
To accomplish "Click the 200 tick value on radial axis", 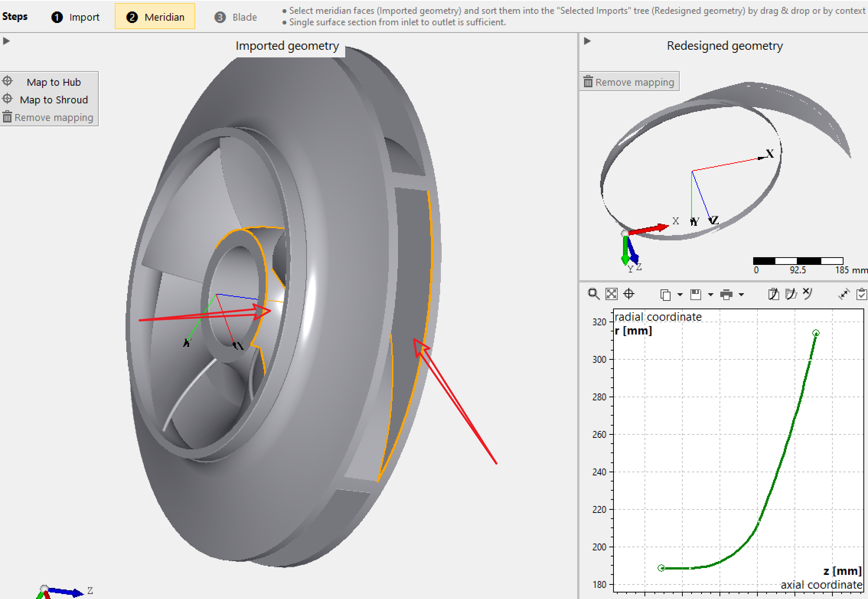I will pyautogui.click(x=599, y=547).
